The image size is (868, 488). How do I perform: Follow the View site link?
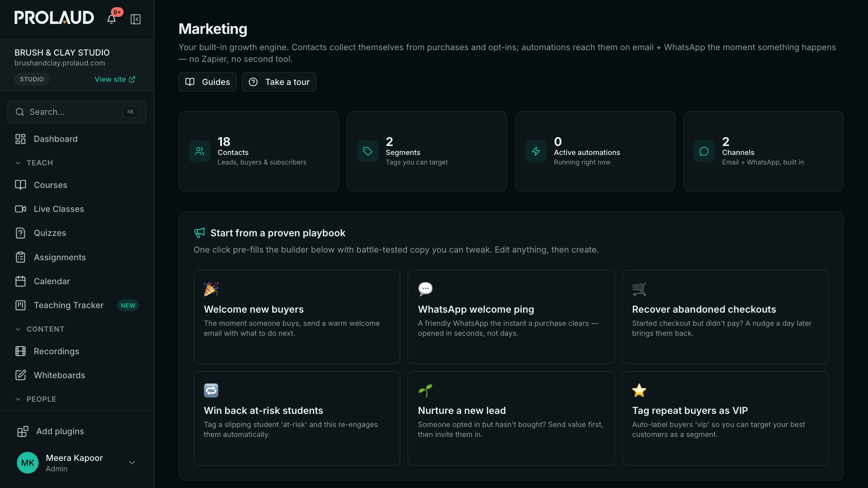pyautogui.click(x=115, y=79)
